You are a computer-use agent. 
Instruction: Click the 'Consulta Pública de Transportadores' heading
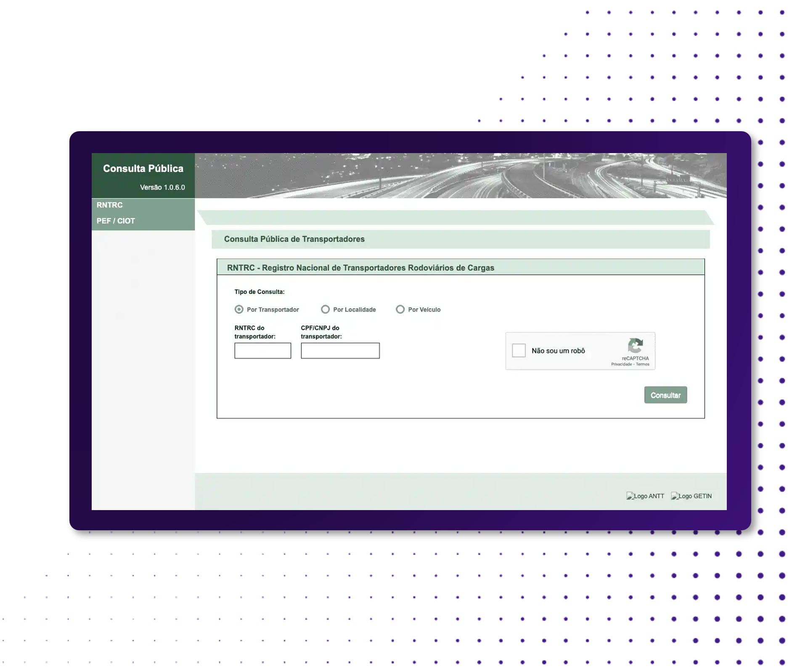[x=294, y=239]
